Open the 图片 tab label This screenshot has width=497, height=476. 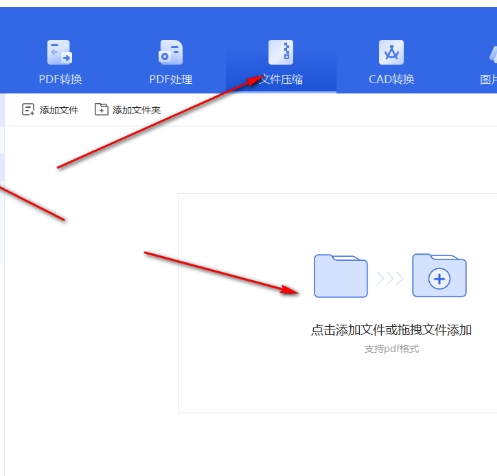pos(488,79)
